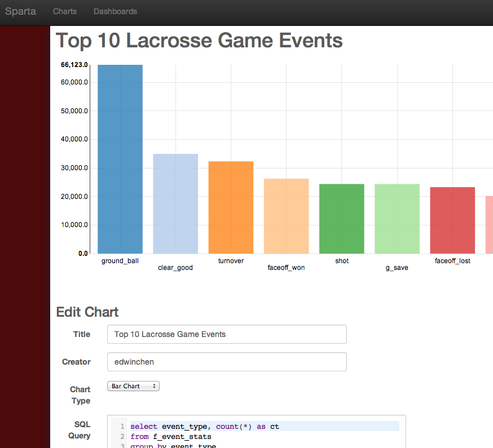Open the Chart Type dropdown
Image resolution: width=493 pixels, height=448 pixels.
(133, 386)
